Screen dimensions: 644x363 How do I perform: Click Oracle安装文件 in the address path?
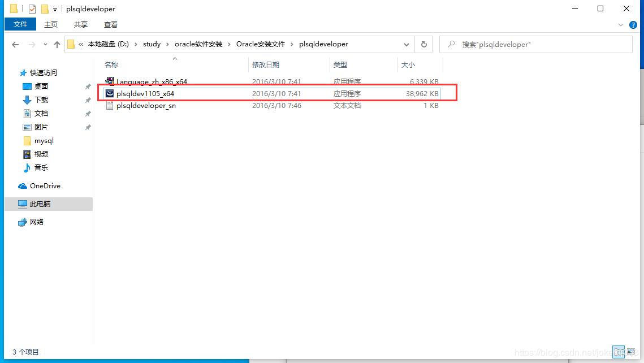pyautogui.click(x=261, y=44)
